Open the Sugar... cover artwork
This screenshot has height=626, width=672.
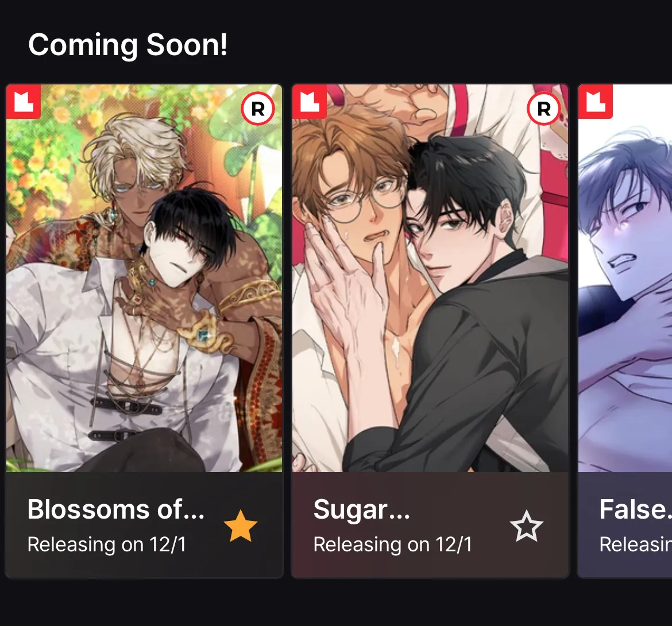pos(430,278)
